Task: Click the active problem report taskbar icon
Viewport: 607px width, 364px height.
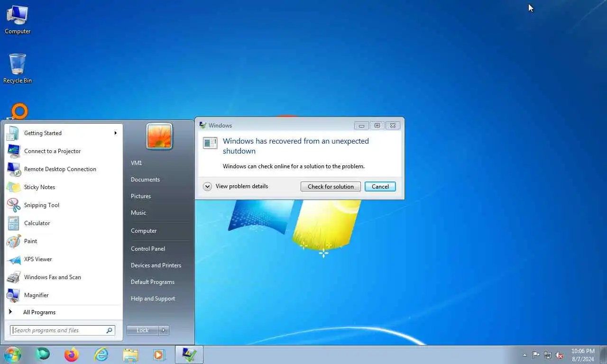Action: point(189,355)
